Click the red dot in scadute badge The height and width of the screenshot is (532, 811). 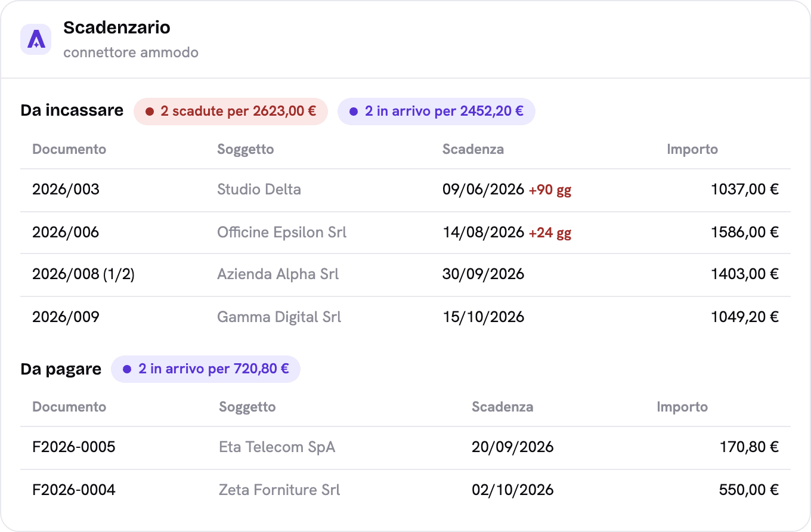click(150, 112)
